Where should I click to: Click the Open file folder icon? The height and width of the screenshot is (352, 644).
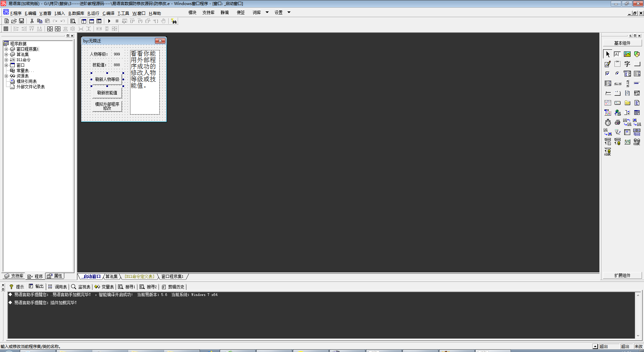point(14,21)
